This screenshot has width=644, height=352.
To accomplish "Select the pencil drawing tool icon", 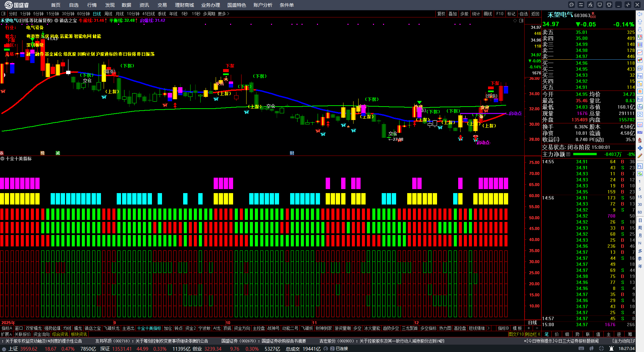I will (x=640, y=156).
